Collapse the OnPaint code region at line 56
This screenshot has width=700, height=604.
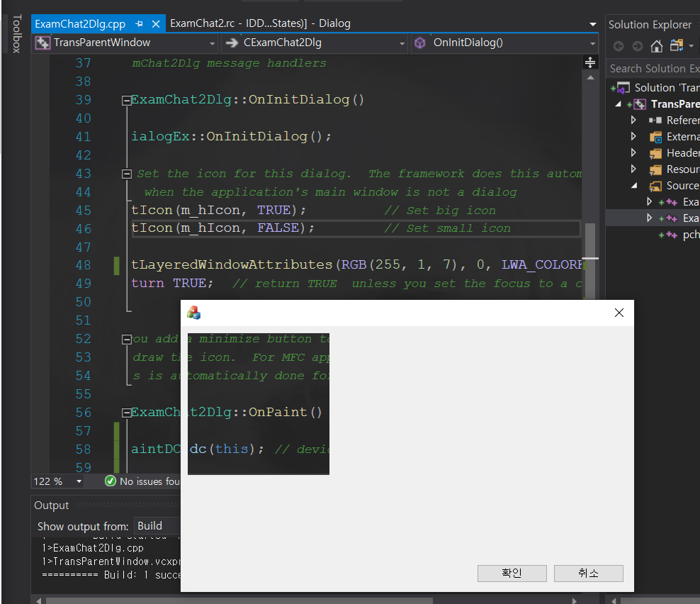tap(127, 412)
